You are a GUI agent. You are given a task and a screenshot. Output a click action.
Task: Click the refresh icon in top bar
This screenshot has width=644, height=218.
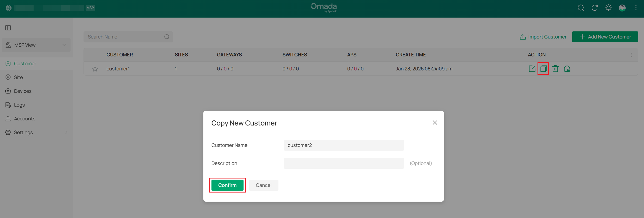click(595, 8)
